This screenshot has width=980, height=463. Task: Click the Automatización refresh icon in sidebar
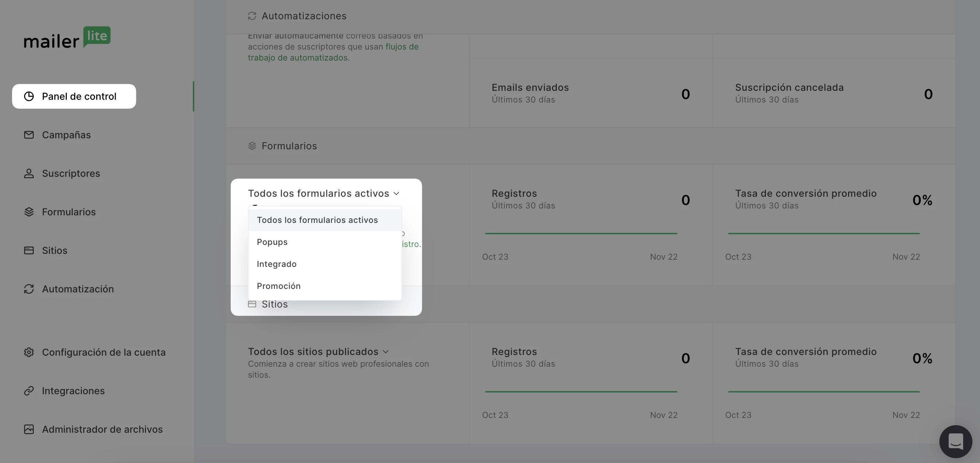point(29,289)
